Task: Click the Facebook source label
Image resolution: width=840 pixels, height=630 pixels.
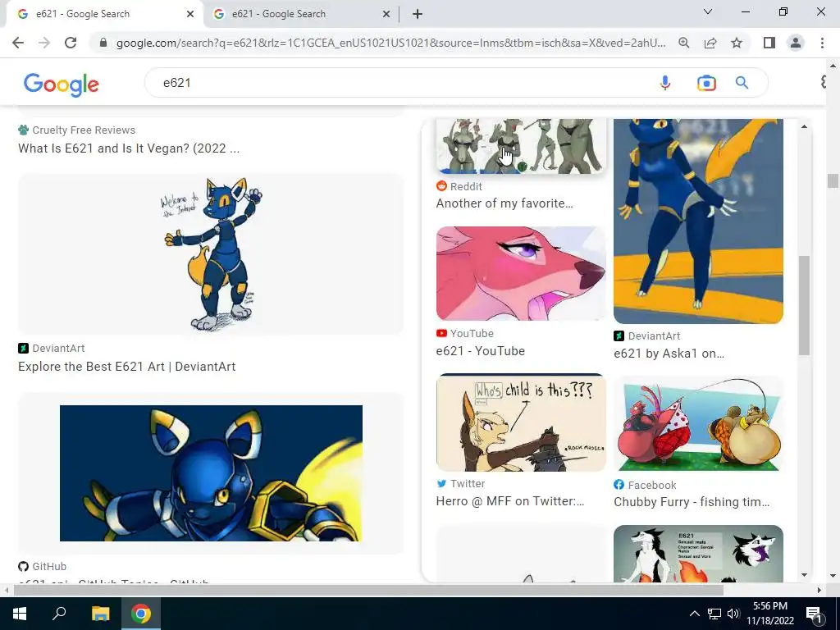Action: click(x=645, y=485)
